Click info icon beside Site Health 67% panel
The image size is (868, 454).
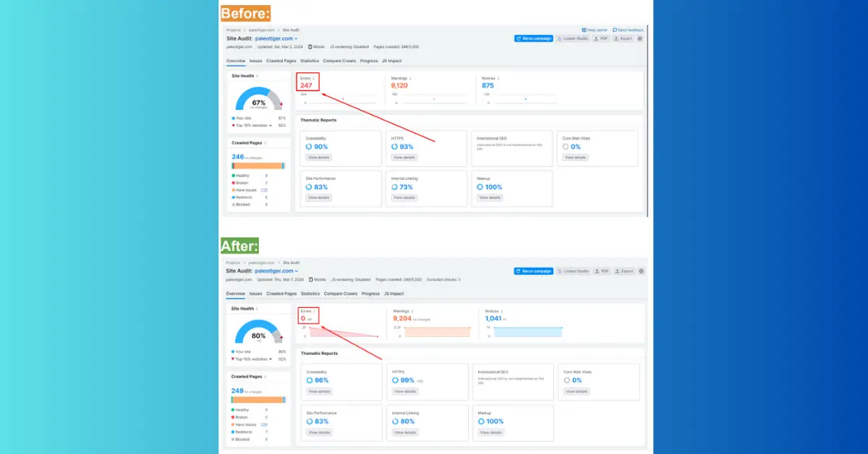[257, 75]
